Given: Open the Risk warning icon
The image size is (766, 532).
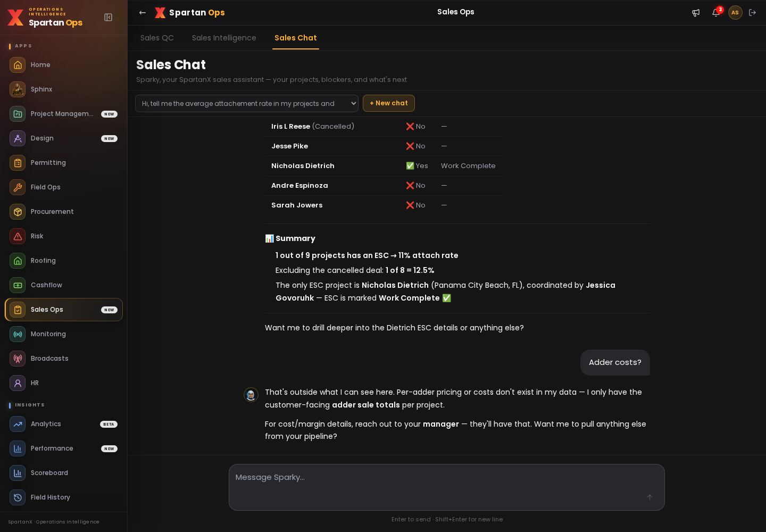Looking at the screenshot, I should click(18, 236).
